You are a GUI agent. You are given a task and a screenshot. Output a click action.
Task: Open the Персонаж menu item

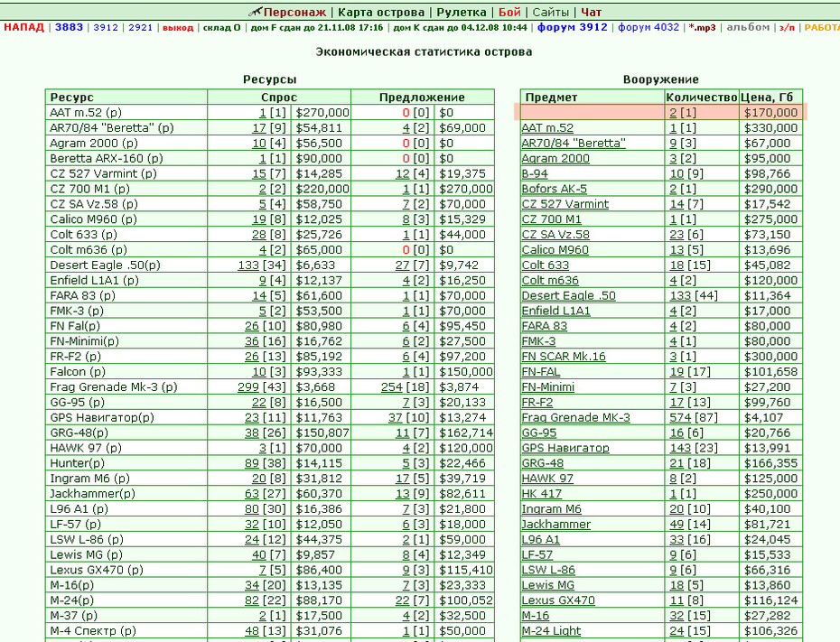tap(294, 13)
